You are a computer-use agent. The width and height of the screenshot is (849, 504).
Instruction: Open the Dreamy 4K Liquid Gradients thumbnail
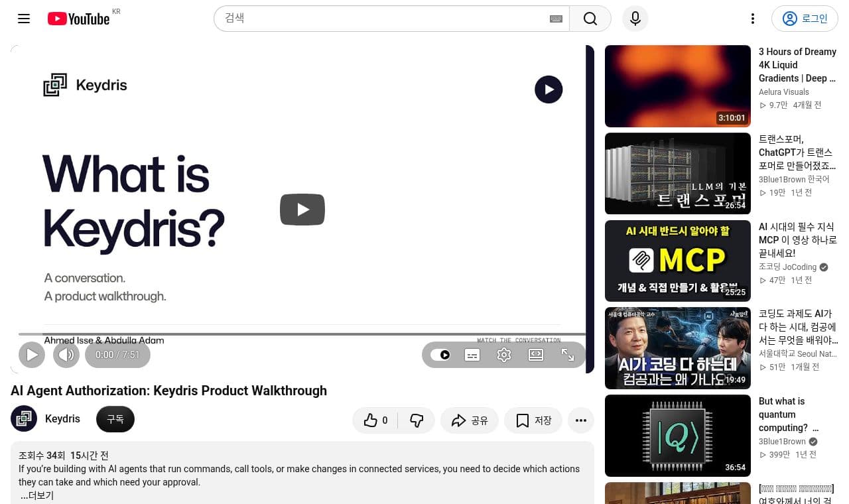coord(678,86)
